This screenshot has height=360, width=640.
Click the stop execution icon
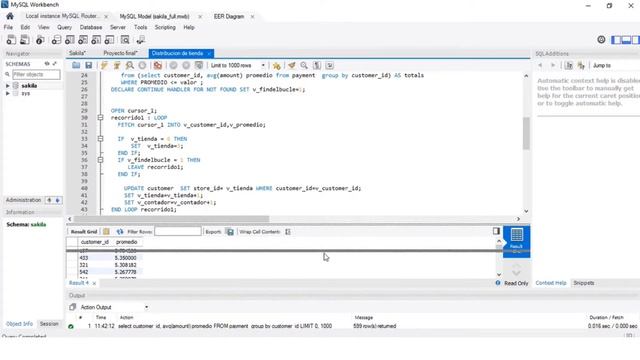pyautogui.click(x=142, y=65)
